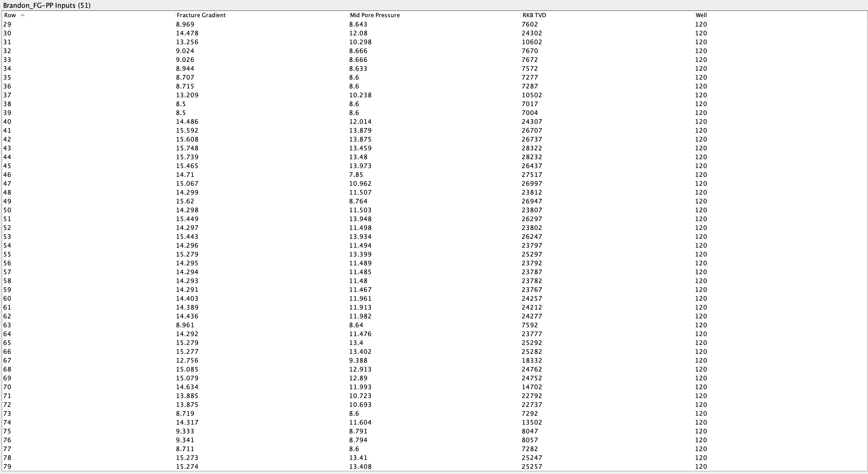The image size is (868, 474).
Task: Click Mid Pore Pressure value 13.973
Action: point(360,166)
